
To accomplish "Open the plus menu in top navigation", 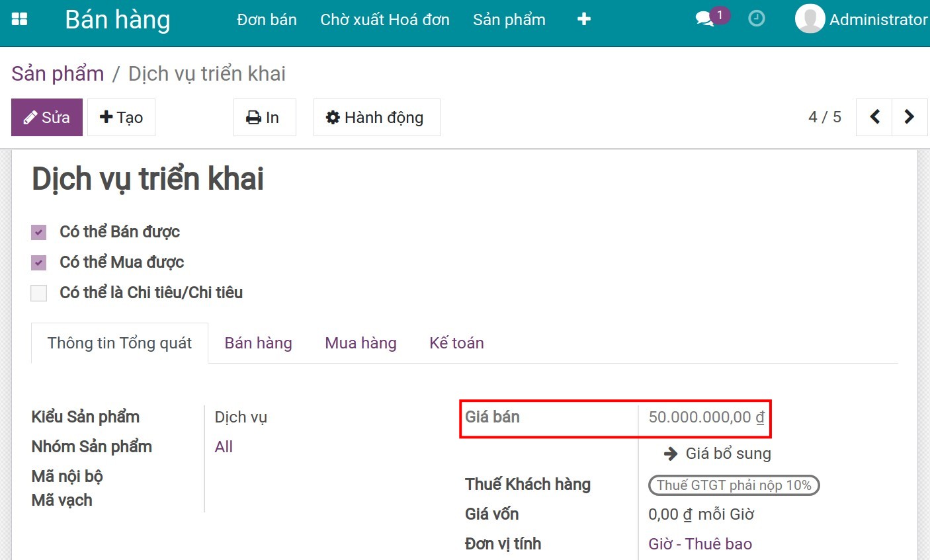I will coord(584,19).
